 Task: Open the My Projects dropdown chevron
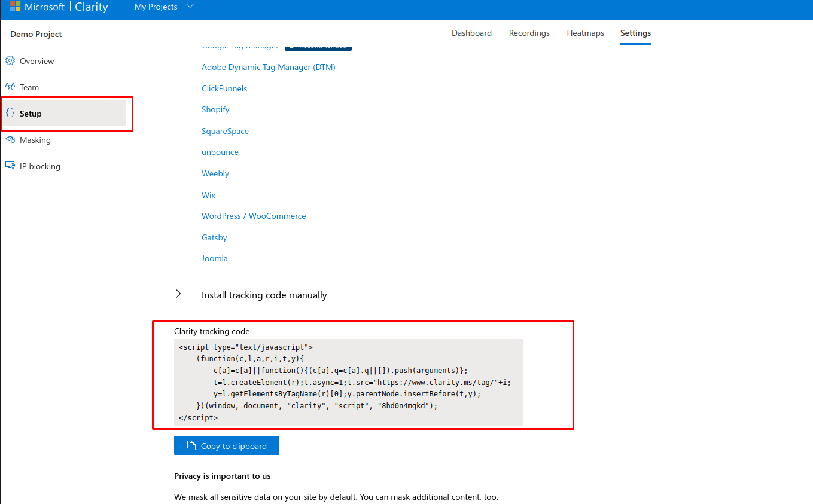tap(190, 7)
